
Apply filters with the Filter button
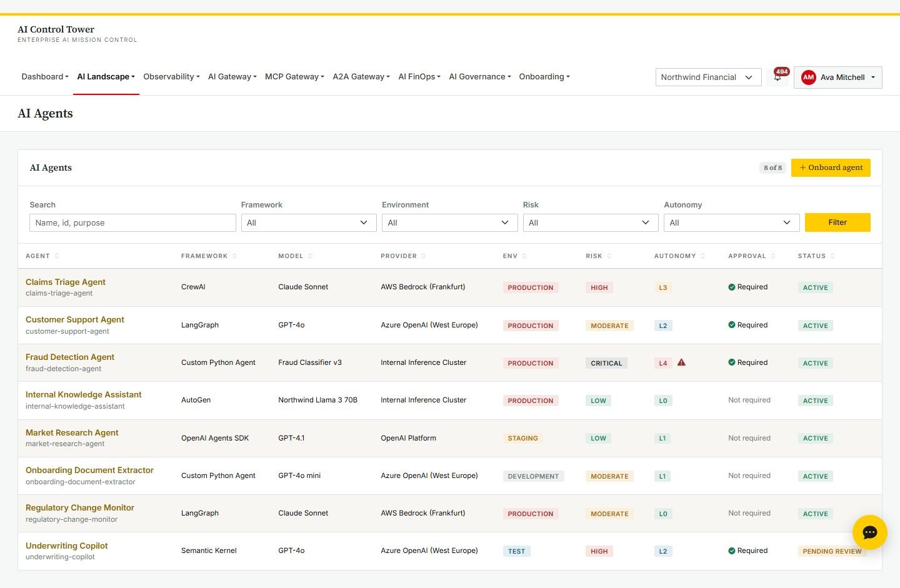coord(837,222)
